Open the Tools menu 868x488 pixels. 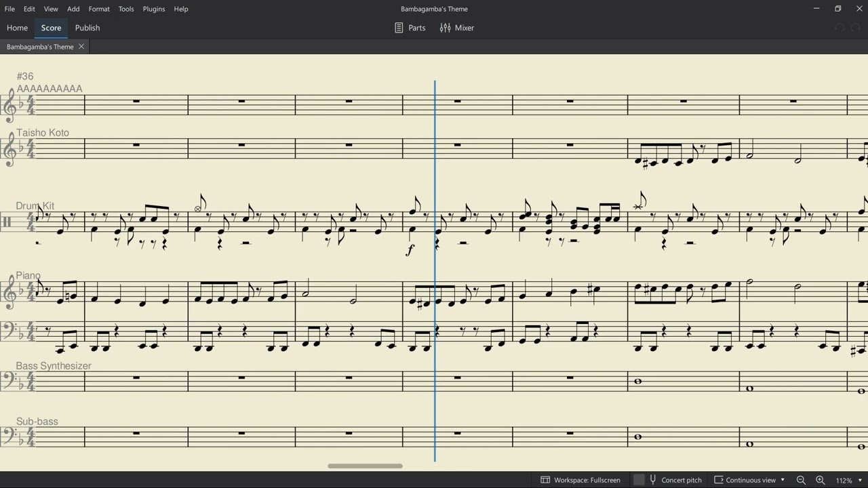[126, 9]
